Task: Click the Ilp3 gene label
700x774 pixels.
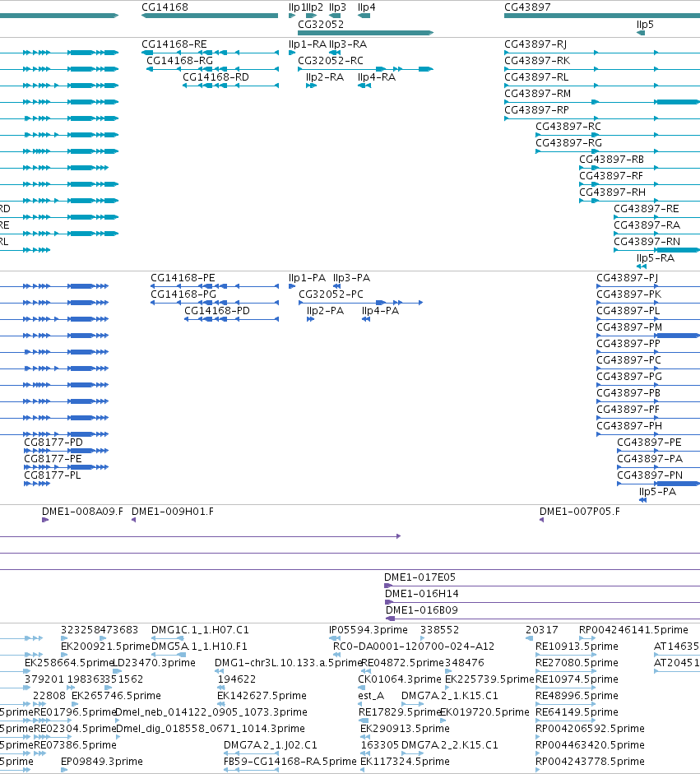Action: (337, 7)
